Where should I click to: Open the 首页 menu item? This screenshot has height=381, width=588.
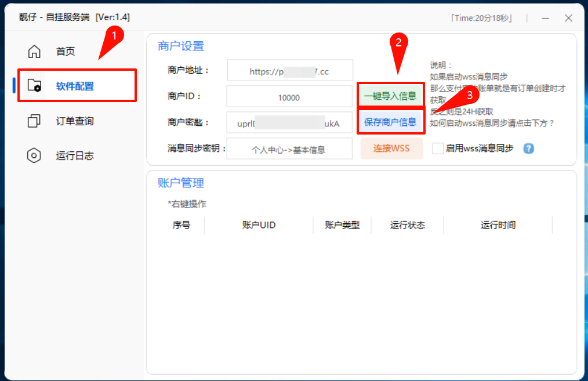65,52
